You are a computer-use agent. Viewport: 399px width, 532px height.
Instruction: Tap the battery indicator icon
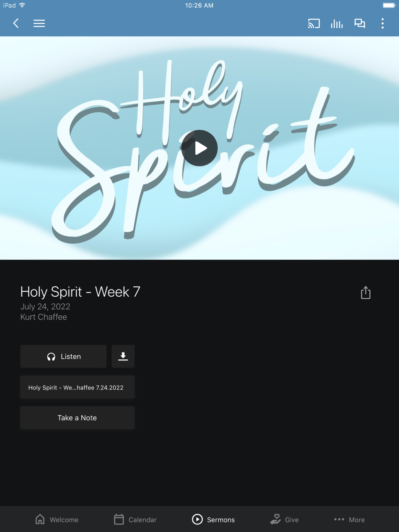pos(389,5)
